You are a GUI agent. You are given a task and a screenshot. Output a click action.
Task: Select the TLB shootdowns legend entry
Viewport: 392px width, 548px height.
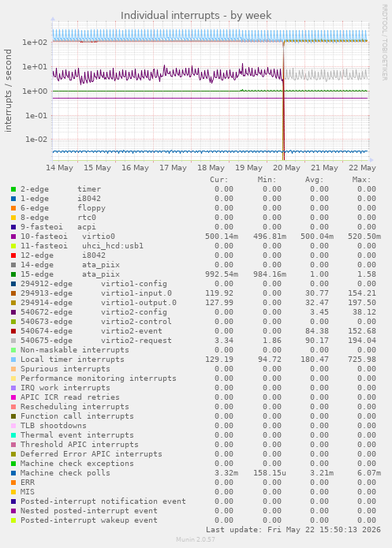[x=53, y=426]
